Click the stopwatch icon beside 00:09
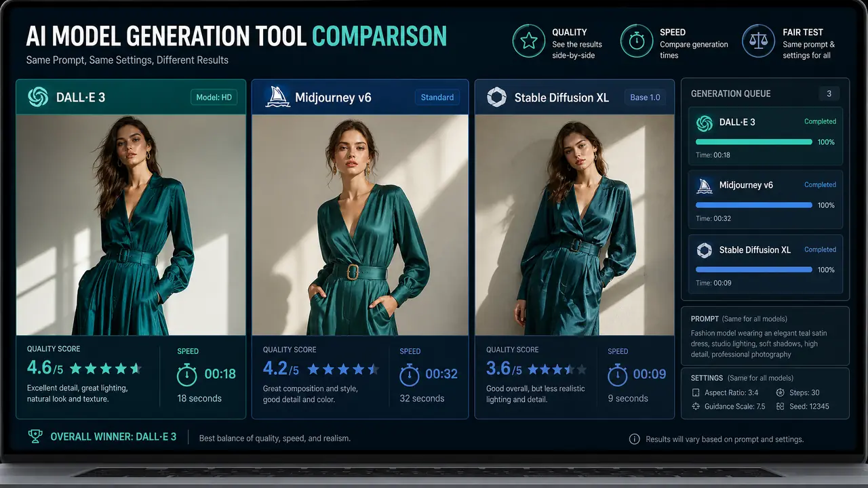The width and height of the screenshot is (868, 488). (x=617, y=374)
